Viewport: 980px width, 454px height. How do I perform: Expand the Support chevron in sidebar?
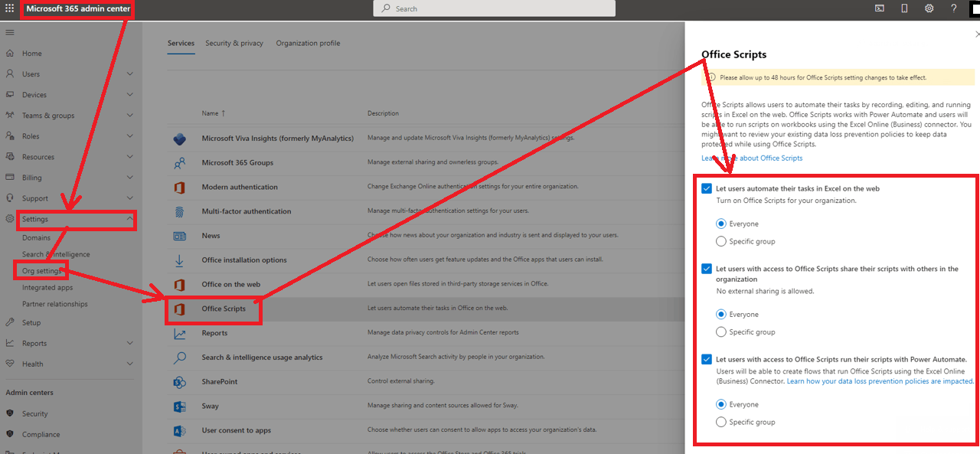[x=129, y=198]
